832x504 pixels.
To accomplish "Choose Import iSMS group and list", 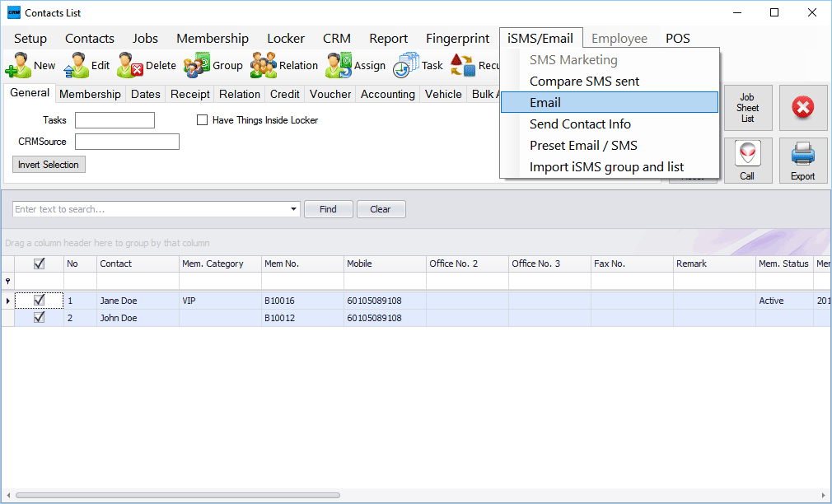I will pyautogui.click(x=609, y=166).
